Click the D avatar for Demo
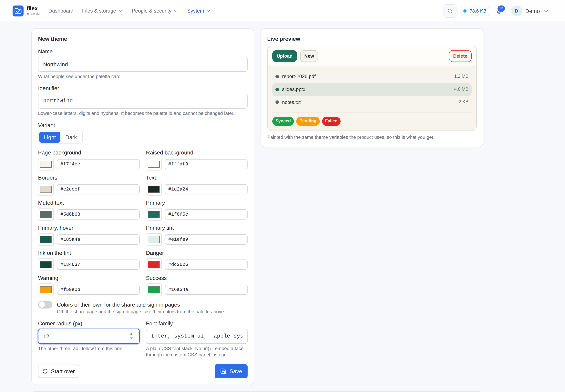Image resolution: width=565 pixels, height=392 pixels. coord(517,11)
